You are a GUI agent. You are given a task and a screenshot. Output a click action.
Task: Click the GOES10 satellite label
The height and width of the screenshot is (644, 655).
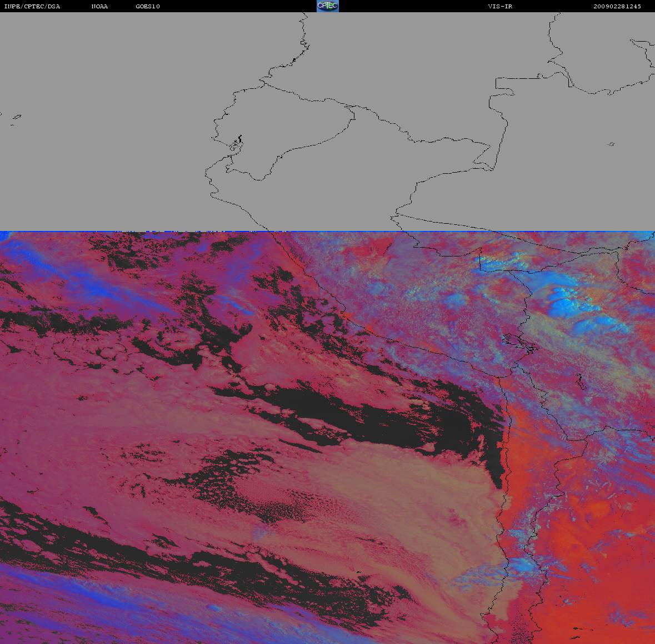coord(148,6)
